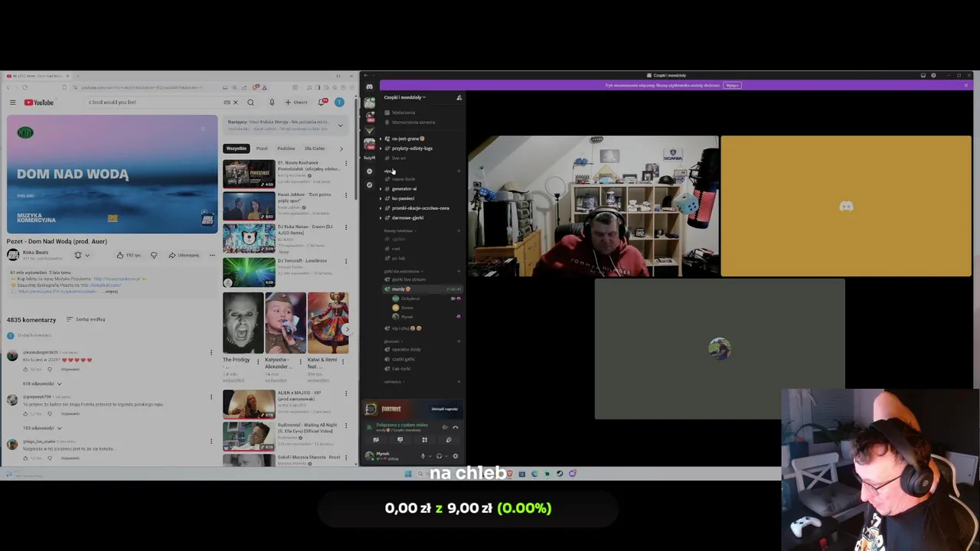Disconnect from Discord voice call

point(456,427)
